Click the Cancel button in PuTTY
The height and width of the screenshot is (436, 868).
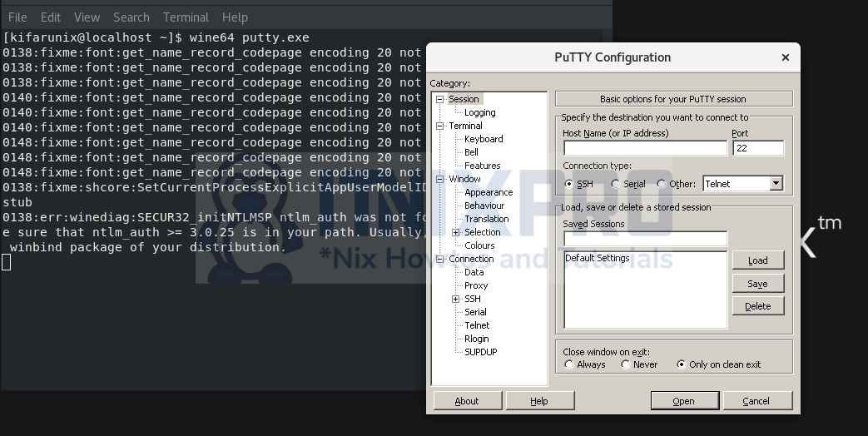pyautogui.click(x=757, y=400)
